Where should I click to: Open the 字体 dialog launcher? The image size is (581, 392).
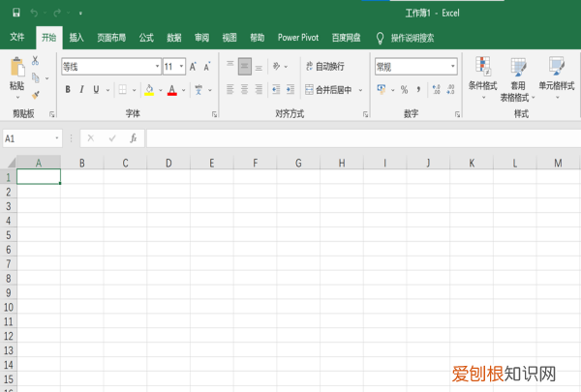tap(215, 114)
